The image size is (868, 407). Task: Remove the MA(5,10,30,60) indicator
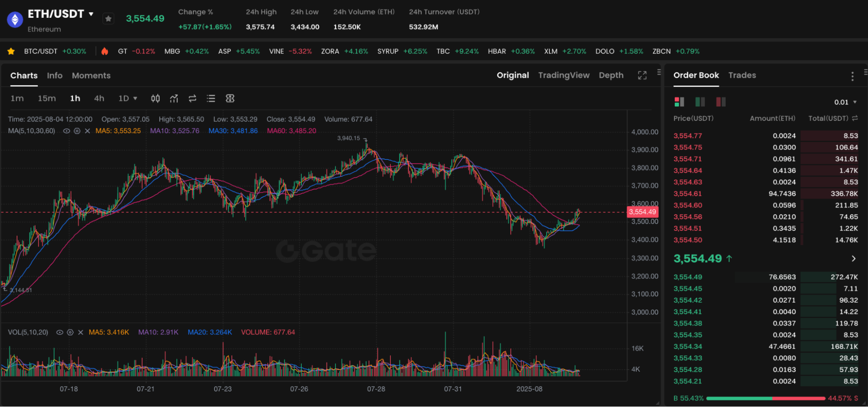point(87,131)
